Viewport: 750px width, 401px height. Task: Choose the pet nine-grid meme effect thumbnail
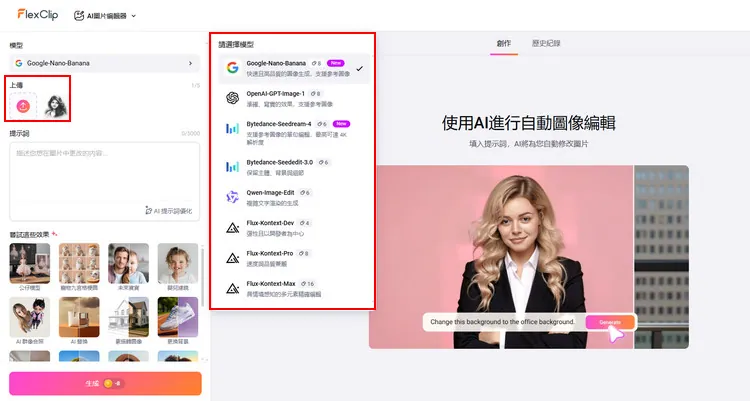[x=79, y=264]
